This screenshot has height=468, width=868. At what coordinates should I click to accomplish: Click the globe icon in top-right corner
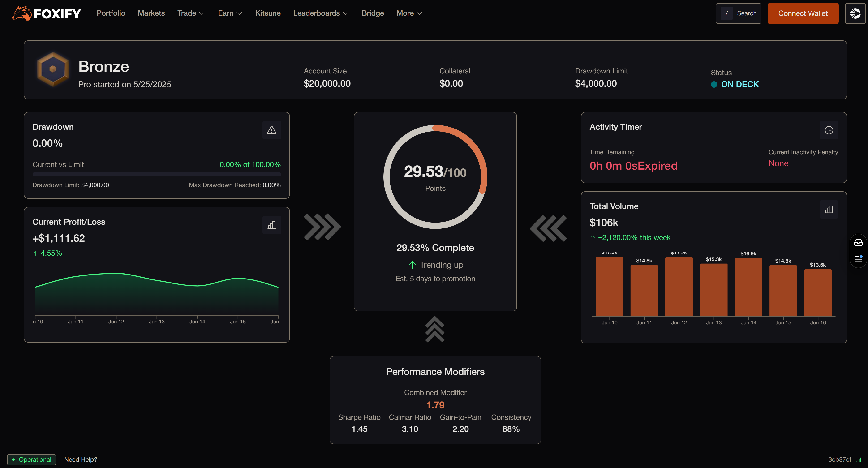click(855, 13)
